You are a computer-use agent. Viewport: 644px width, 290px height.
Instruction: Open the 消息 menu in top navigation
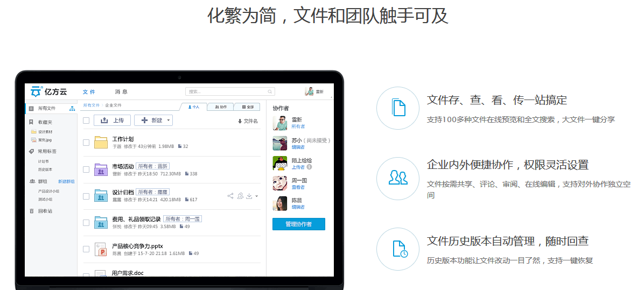pos(121,92)
